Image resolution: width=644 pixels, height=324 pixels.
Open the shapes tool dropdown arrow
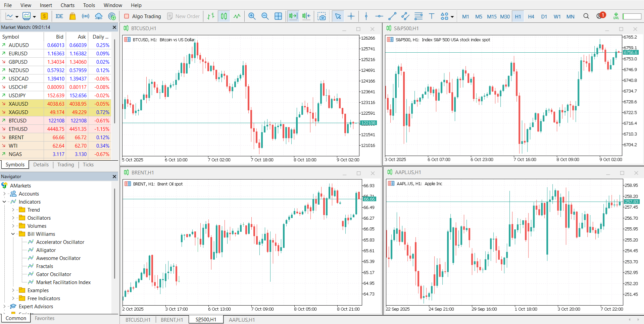(x=452, y=16)
